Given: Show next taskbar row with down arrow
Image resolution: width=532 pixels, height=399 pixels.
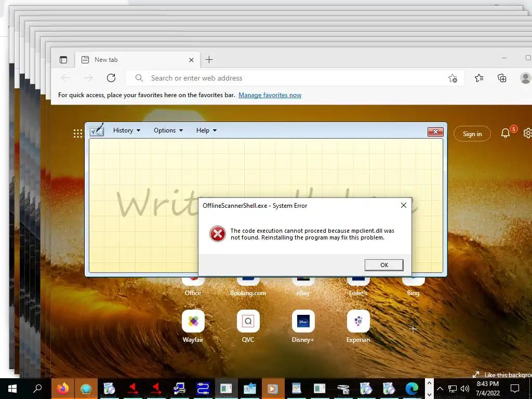Looking at the screenshot, I should tap(429, 394).
